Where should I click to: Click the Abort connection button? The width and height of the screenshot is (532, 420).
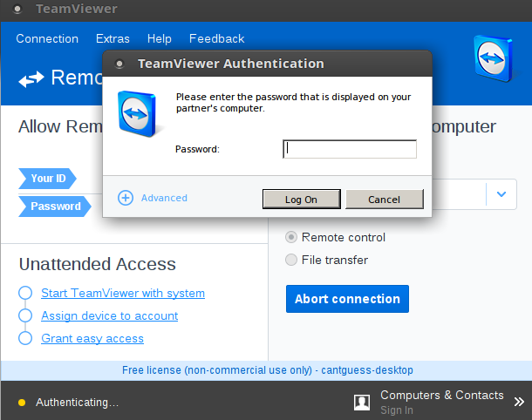347,299
